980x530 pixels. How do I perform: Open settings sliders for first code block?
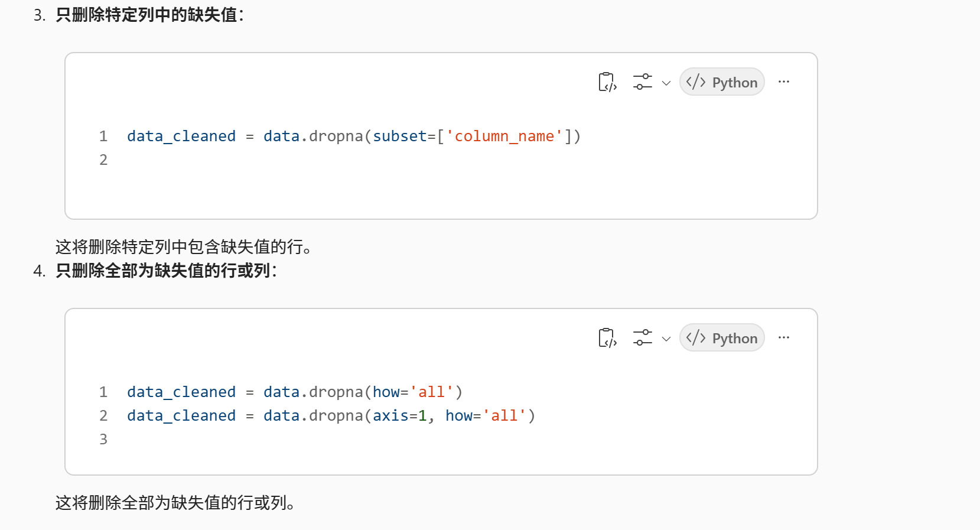click(643, 82)
